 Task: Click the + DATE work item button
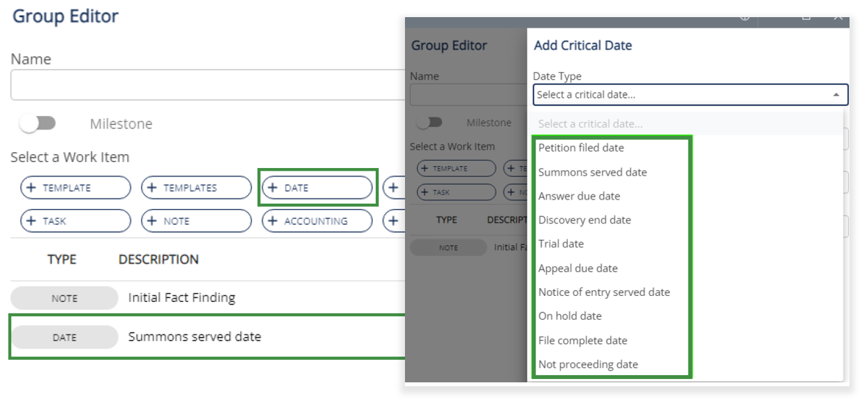point(317,188)
